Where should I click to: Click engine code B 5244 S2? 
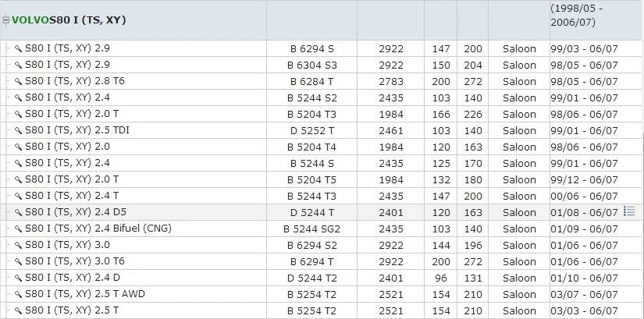click(x=312, y=98)
